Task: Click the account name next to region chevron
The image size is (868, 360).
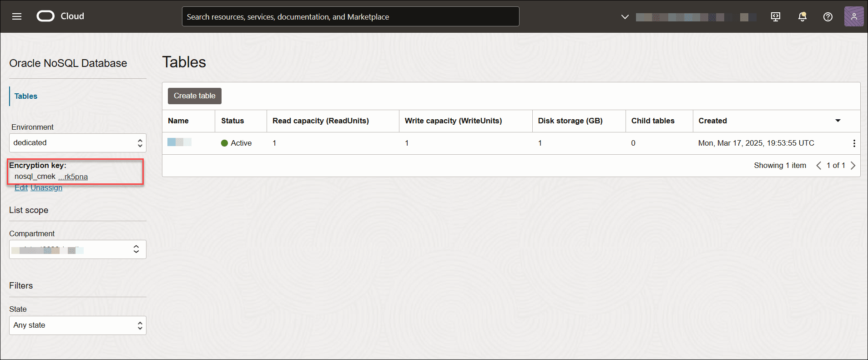Action: [x=696, y=17]
